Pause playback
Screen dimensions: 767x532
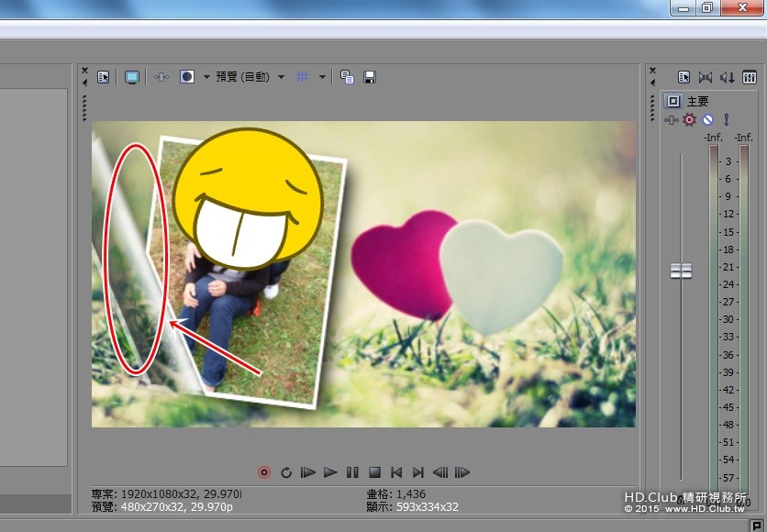click(352, 472)
